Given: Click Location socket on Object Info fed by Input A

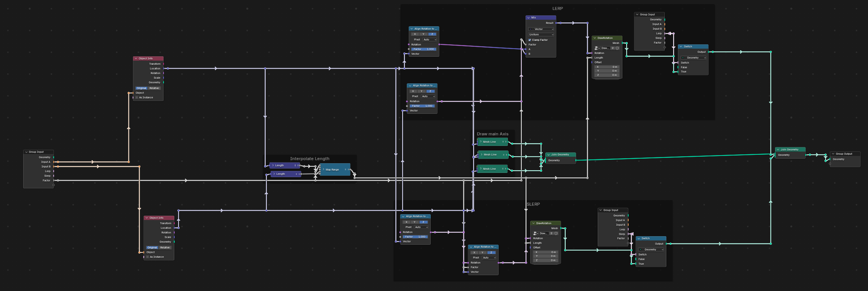Looking at the screenshot, I should 163,69.
